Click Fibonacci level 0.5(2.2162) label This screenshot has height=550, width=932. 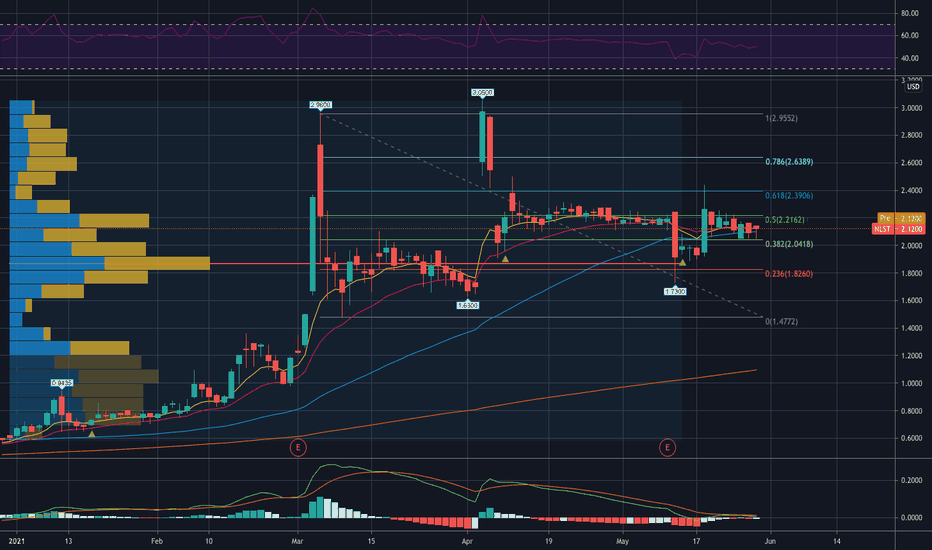(785, 220)
